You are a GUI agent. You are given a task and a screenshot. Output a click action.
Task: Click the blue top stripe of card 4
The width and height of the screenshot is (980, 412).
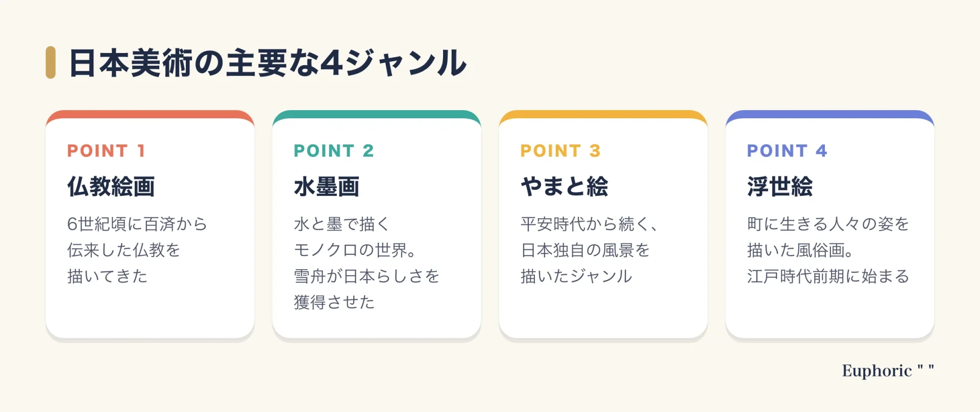(x=830, y=114)
